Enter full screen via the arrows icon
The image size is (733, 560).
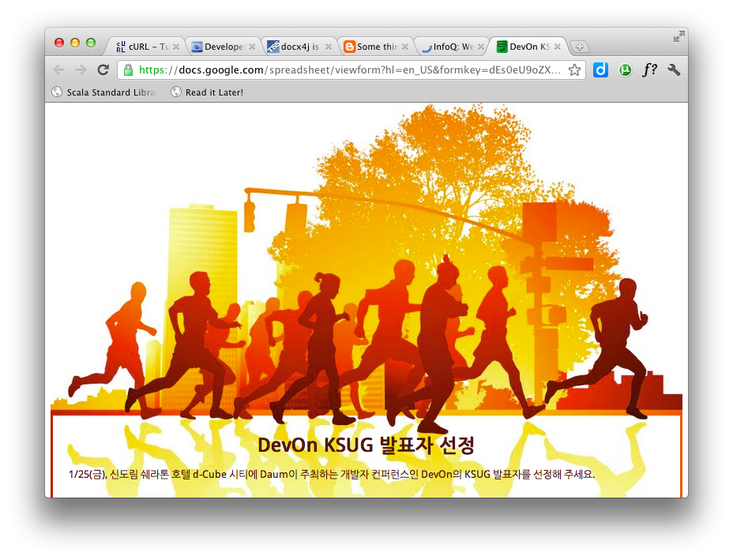click(678, 36)
